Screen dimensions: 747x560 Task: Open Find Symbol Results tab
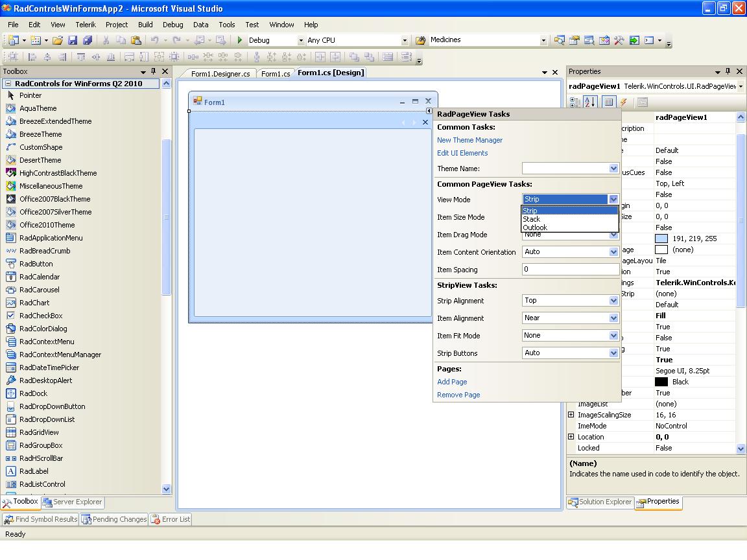[x=40, y=520]
